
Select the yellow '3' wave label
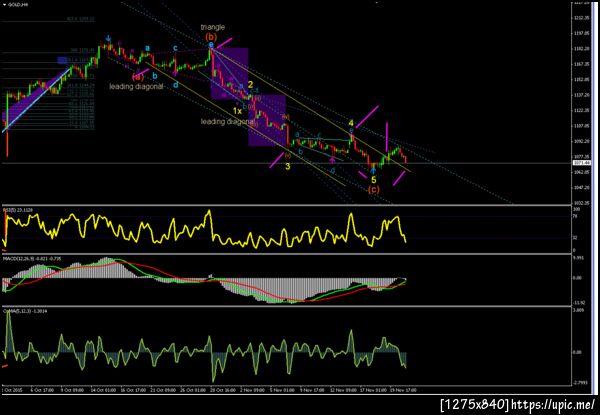pyautogui.click(x=288, y=167)
